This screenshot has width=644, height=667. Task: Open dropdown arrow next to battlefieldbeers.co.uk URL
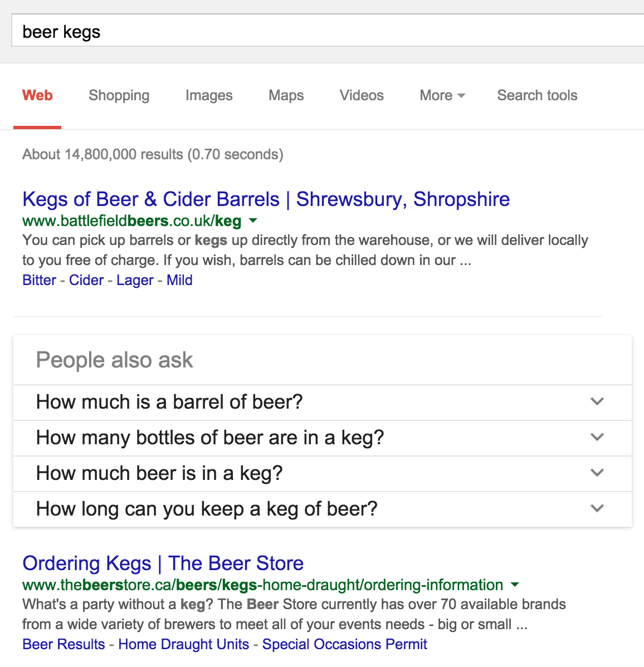pyautogui.click(x=253, y=221)
